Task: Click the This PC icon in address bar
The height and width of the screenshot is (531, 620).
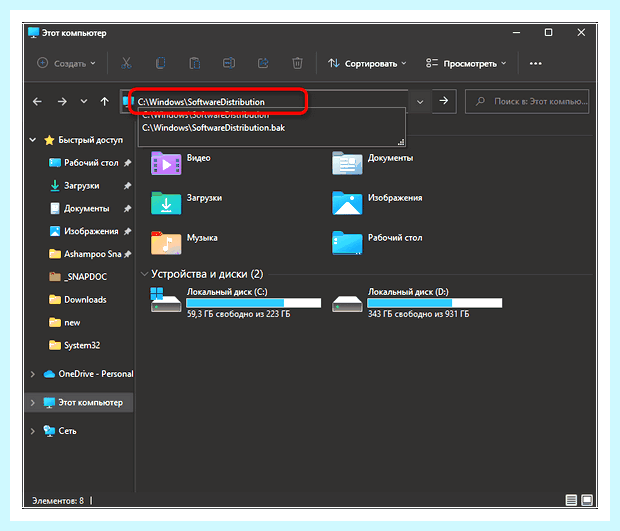Action: (127, 101)
